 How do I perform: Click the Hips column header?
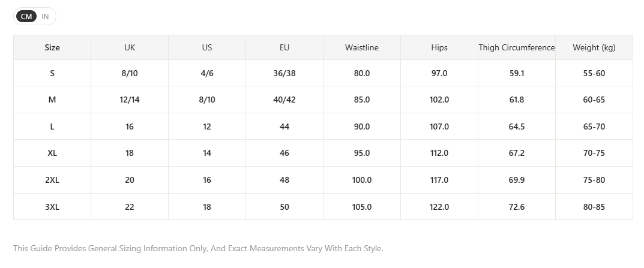pyautogui.click(x=439, y=47)
